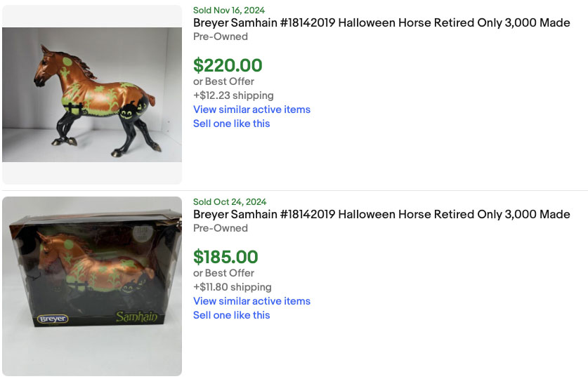Screen dimensions: 588x379
Task: Click "Sell one like this" for the $220.00 listing
Action: coord(231,124)
